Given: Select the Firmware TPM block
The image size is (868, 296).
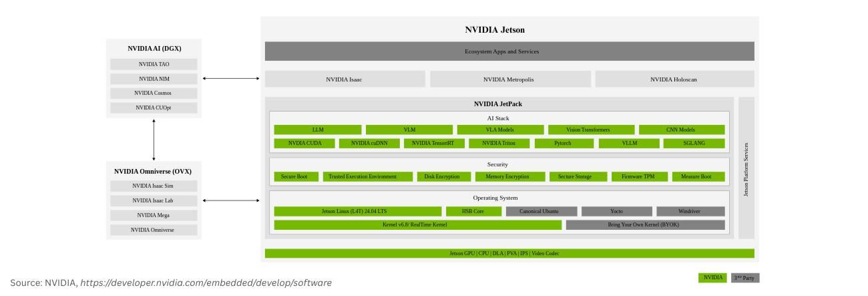Looking at the screenshot, I should (x=638, y=176).
